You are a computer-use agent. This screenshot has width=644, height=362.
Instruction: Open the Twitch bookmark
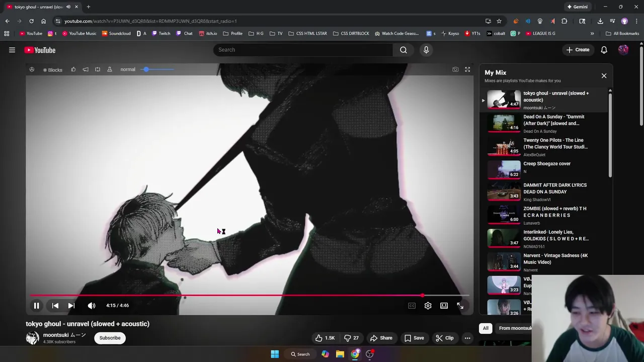[x=161, y=34]
